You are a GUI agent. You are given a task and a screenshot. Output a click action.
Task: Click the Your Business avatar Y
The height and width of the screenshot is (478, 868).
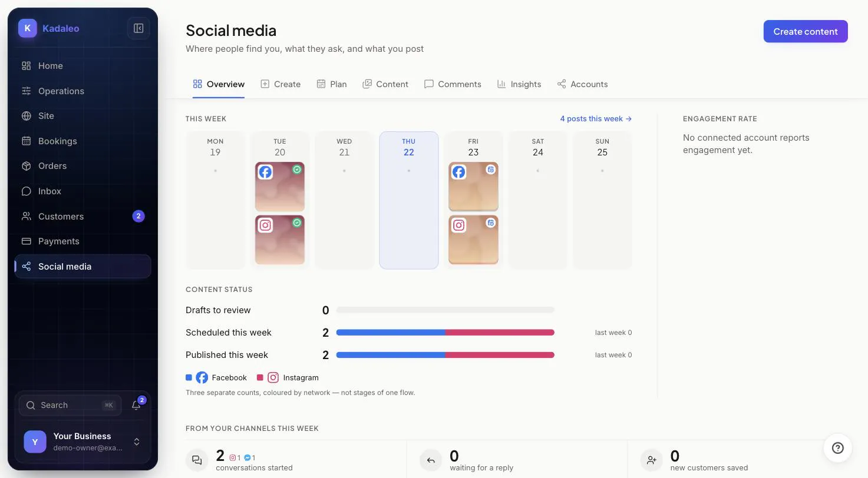click(35, 442)
